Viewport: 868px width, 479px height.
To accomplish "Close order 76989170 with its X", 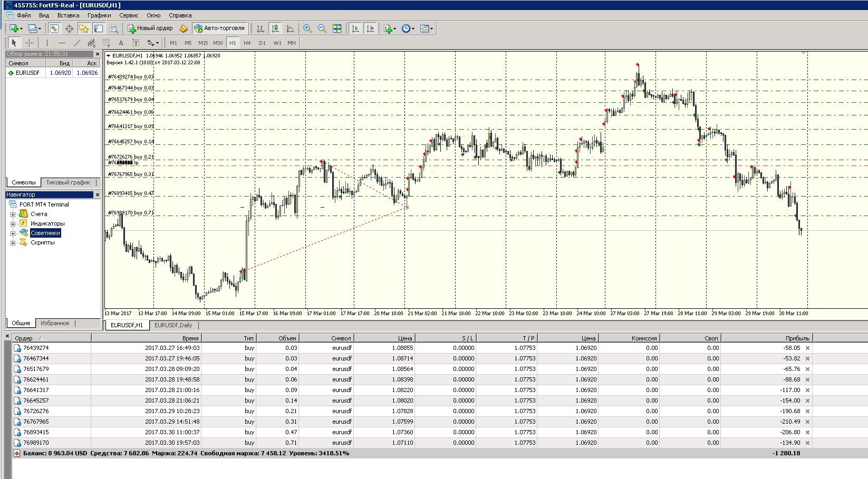I will 807,443.
